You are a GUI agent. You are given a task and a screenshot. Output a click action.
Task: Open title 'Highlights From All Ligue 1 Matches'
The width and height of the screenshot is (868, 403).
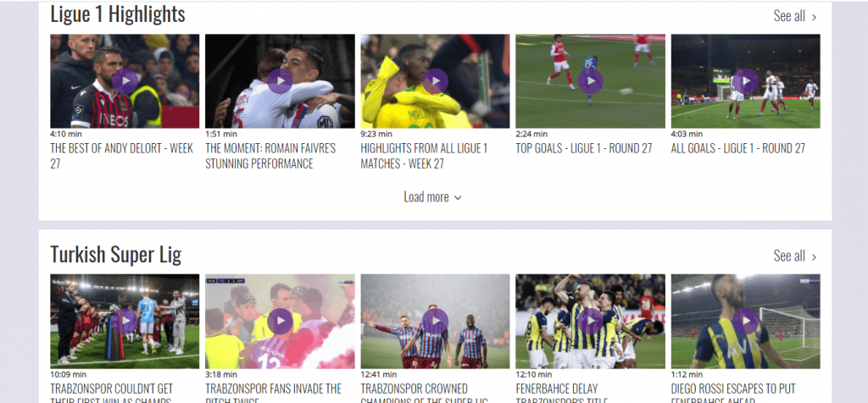click(424, 156)
